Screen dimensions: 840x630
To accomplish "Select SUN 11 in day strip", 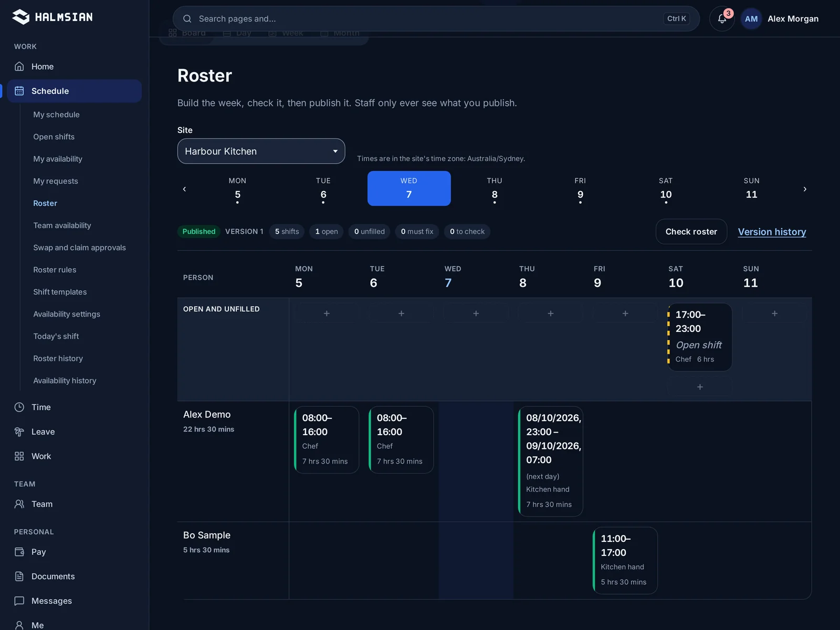I will coord(752,188).
